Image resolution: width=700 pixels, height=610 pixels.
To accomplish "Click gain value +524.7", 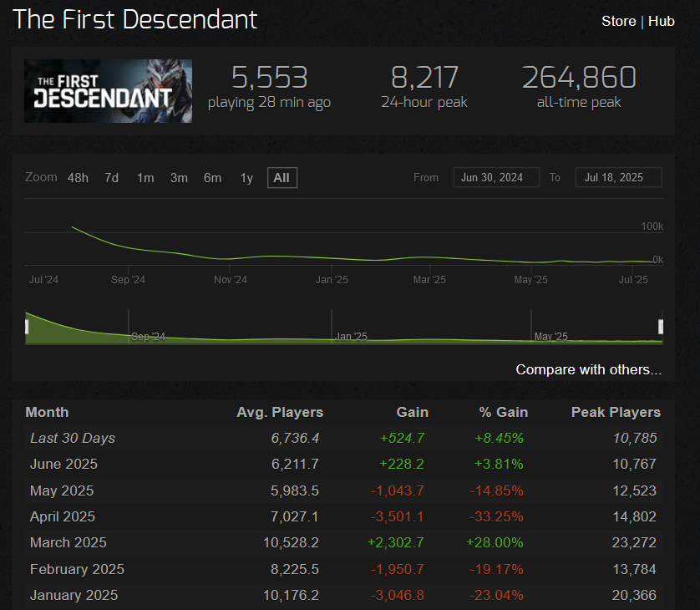I will (x=402, y=438).
